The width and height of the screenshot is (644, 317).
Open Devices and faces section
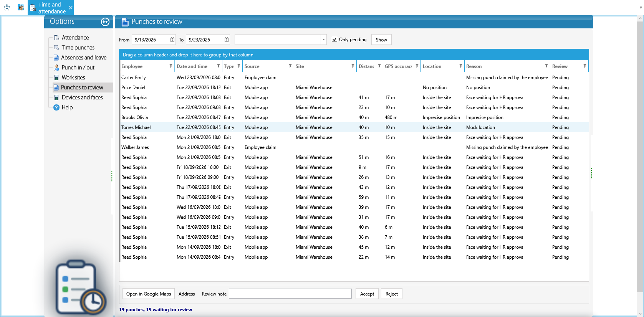point(82,97)
